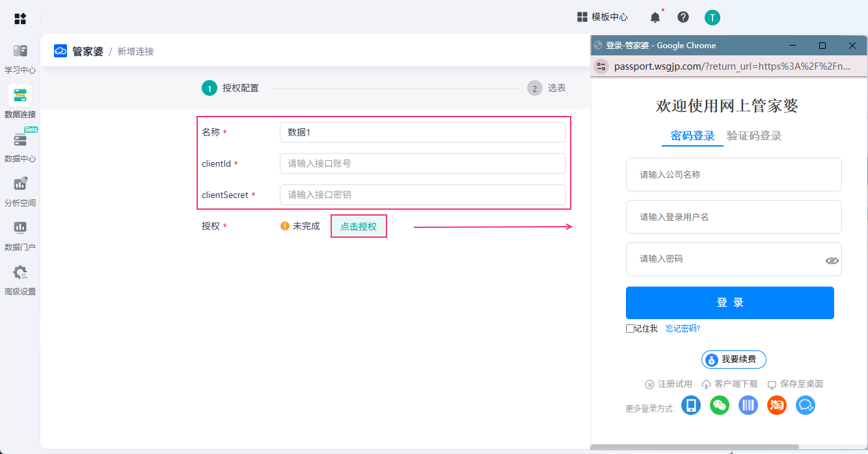This screenshot has width=868, height=454.
Task: Open the user avatar T menu
Action: [x=712, y=18]
